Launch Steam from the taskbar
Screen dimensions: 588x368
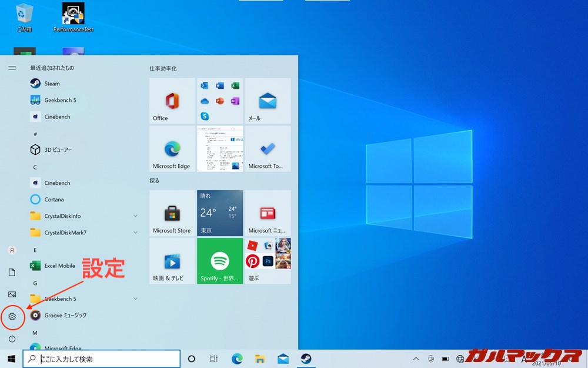[306, 357]
